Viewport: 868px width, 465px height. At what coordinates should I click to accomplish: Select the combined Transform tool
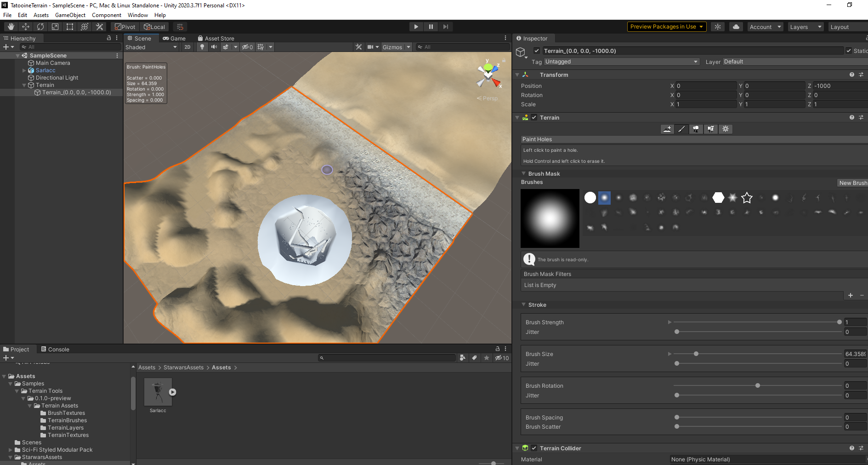click(x=85, y=27)
